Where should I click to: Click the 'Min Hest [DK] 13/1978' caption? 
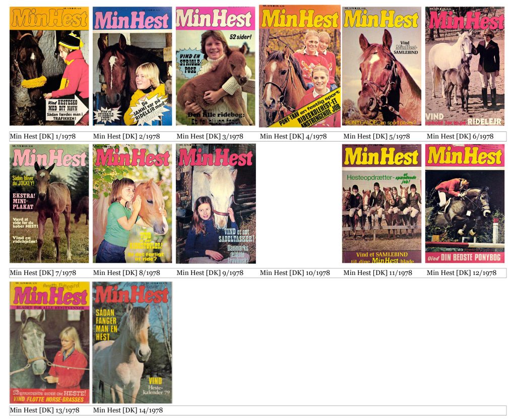tap(44, 410)
